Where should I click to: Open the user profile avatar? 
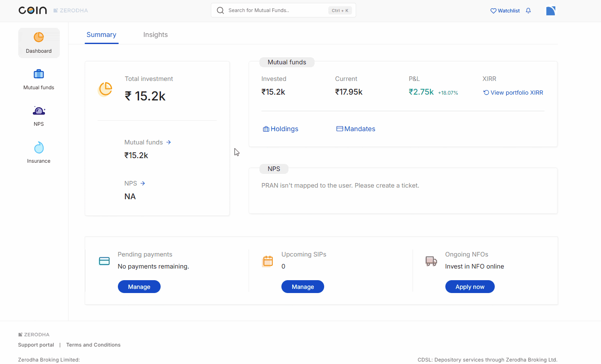(x=550, y=11)
